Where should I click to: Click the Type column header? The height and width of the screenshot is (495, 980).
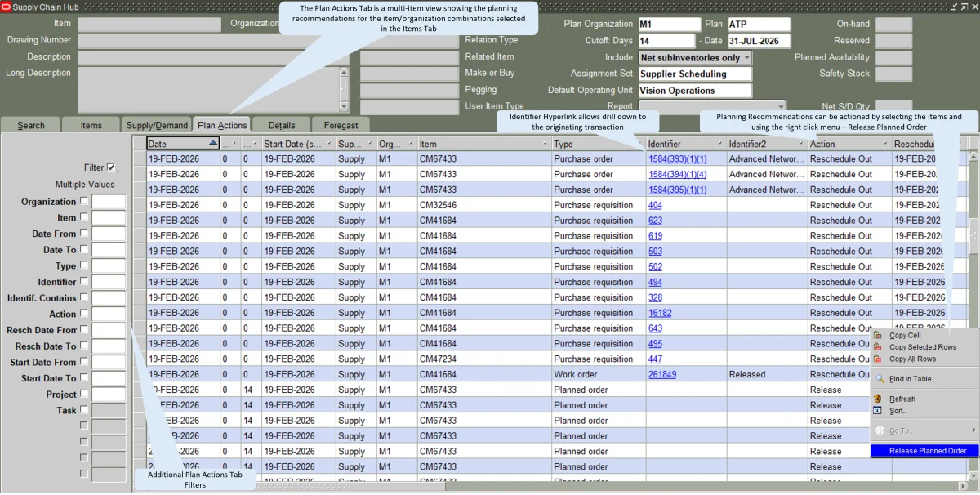(599, 144)
